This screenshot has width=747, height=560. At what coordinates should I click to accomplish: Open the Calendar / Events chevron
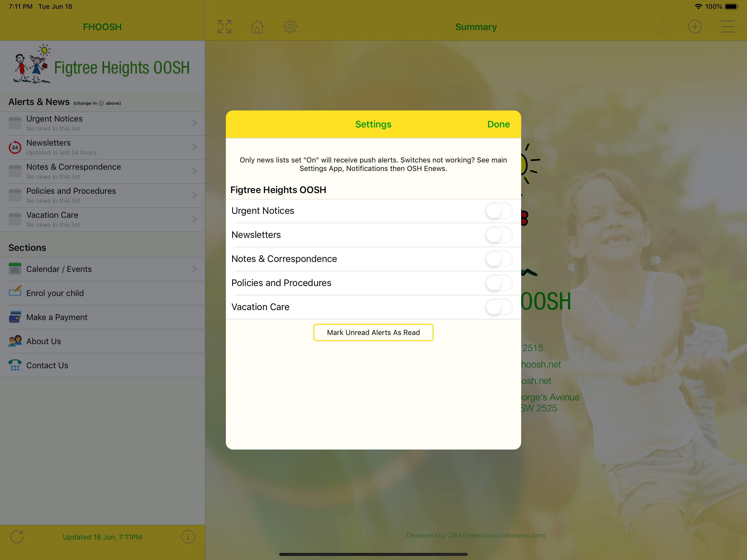click(x=194, y=269)
